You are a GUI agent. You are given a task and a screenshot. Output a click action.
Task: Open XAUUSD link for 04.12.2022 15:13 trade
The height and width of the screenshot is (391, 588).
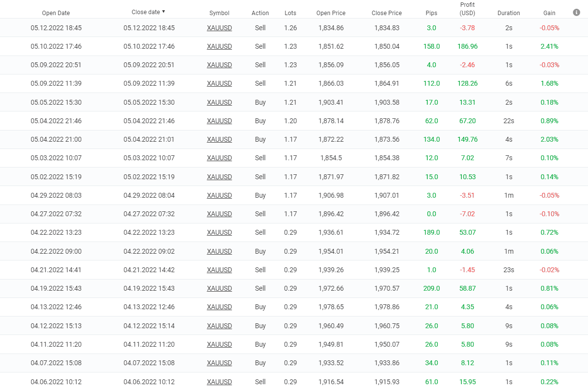[x=219, y=326]
